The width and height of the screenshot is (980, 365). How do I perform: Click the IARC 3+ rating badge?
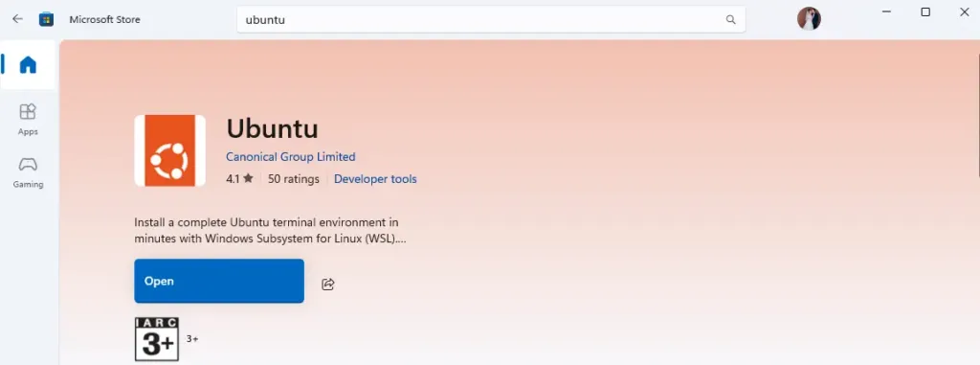tap(157, 339)
